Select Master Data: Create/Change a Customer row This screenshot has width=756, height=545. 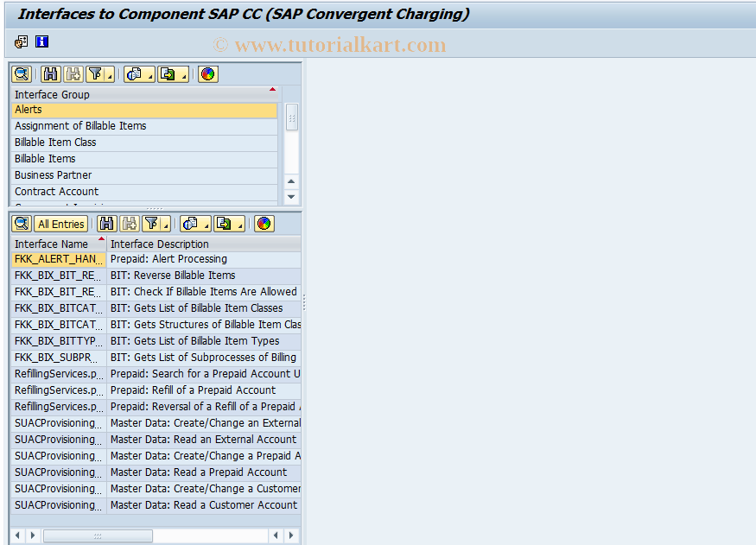205,489
